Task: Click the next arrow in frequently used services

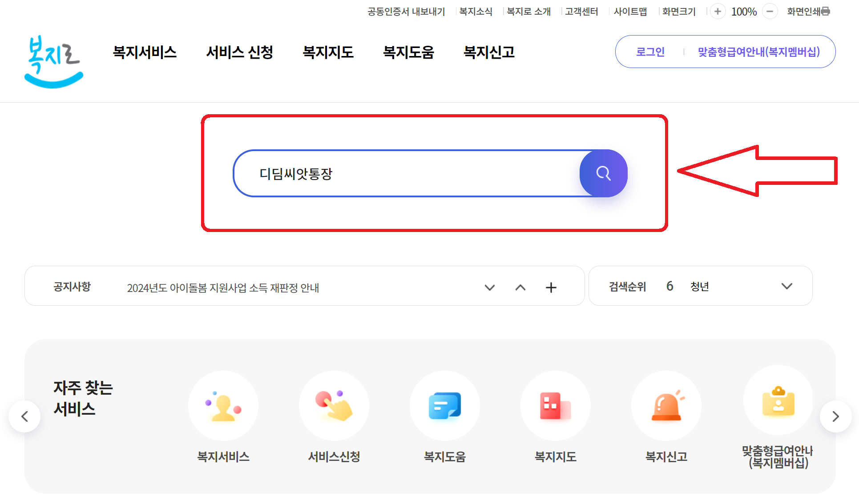Action: click(835, 416)
